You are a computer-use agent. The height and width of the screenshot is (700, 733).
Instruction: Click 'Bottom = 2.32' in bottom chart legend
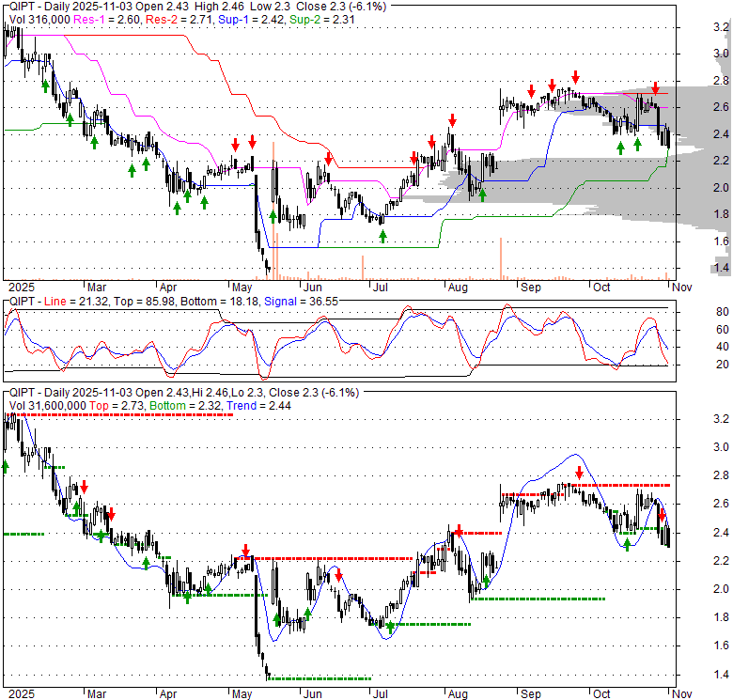[x=185, y=406]
